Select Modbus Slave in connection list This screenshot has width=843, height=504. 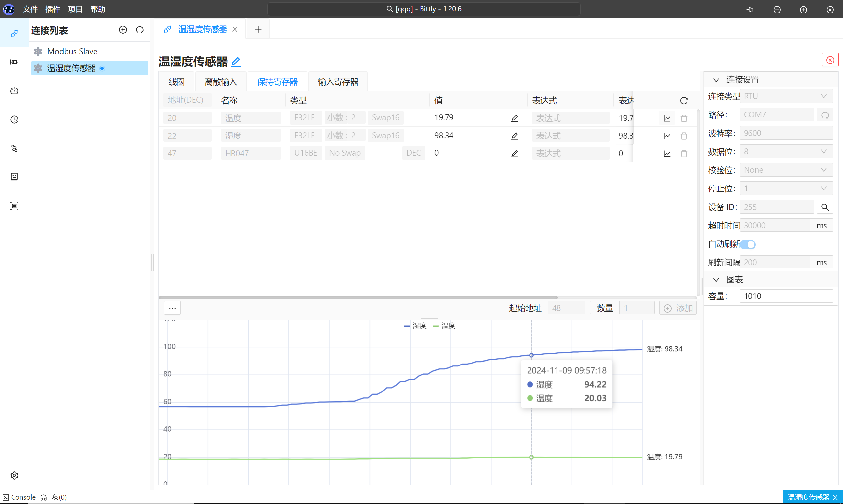(90, 52)
